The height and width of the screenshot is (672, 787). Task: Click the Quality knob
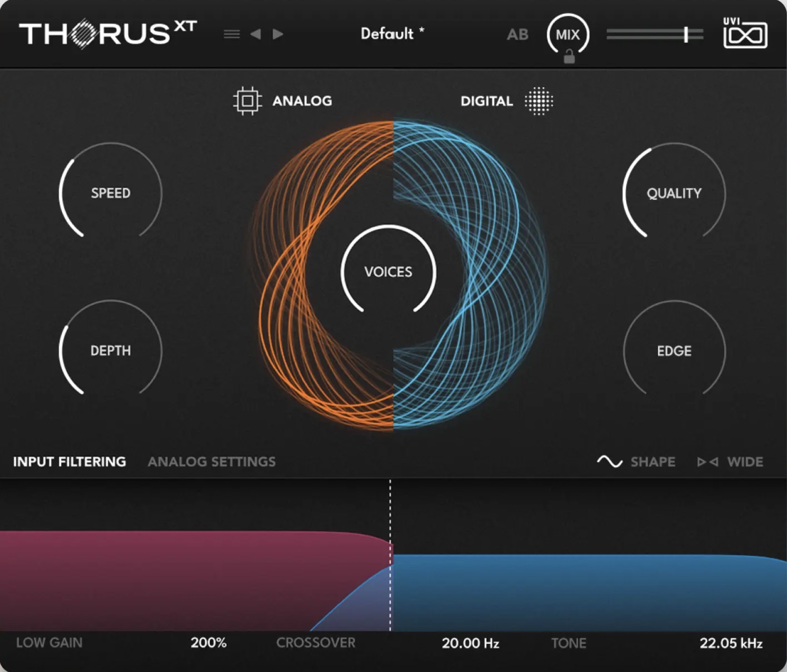click(x=674, y=193)
